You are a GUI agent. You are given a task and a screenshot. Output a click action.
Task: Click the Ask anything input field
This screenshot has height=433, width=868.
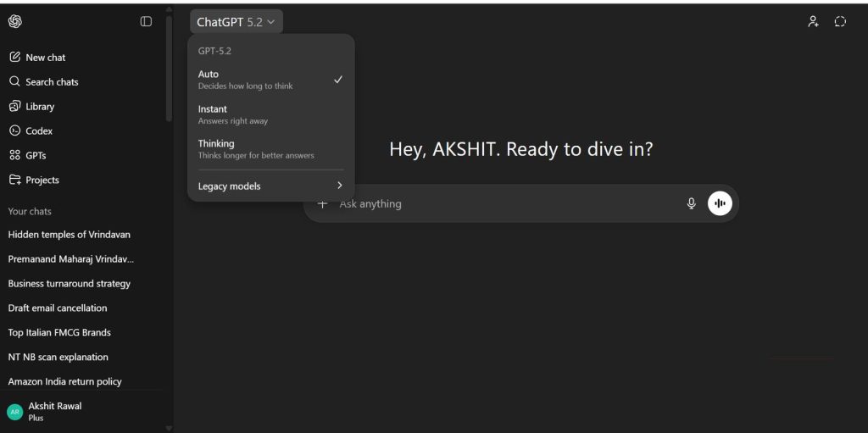[509, 203]
